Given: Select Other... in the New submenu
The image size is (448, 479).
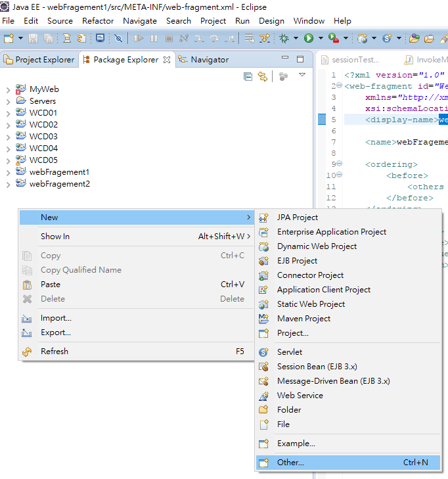Looking at the screenshot, I should point(348,463).
